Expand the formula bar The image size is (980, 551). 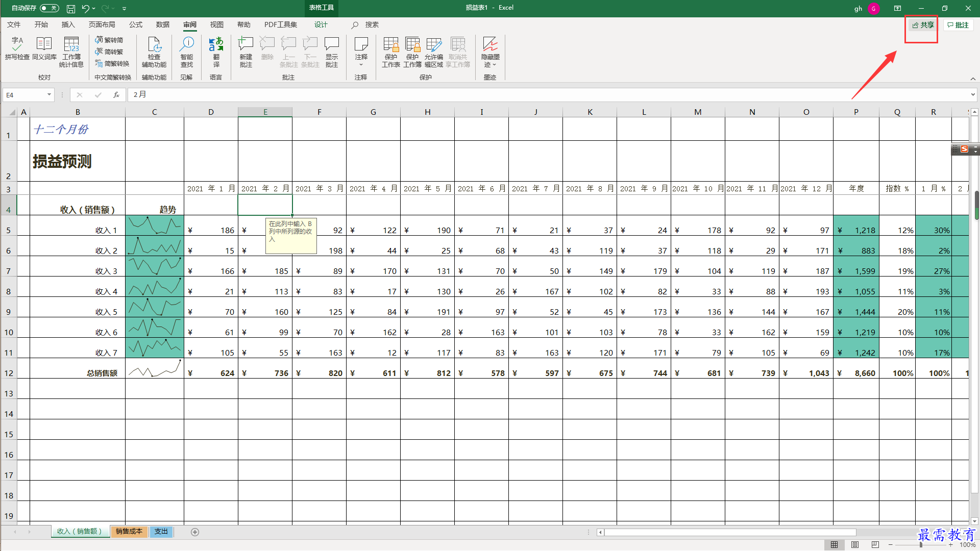973,95
